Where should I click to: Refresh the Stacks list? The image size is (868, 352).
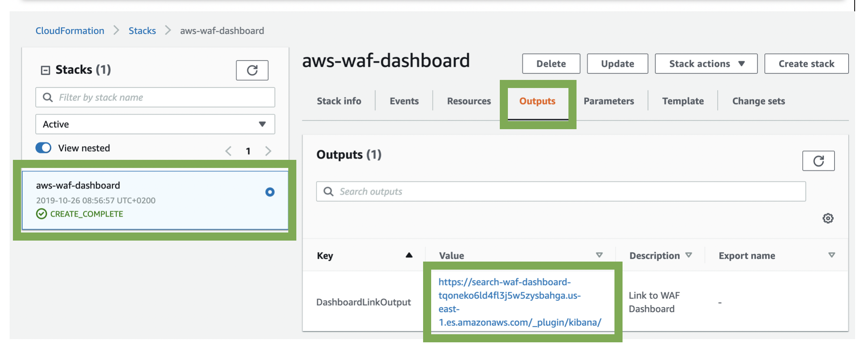pyautogui.click(x=252, y=70)
